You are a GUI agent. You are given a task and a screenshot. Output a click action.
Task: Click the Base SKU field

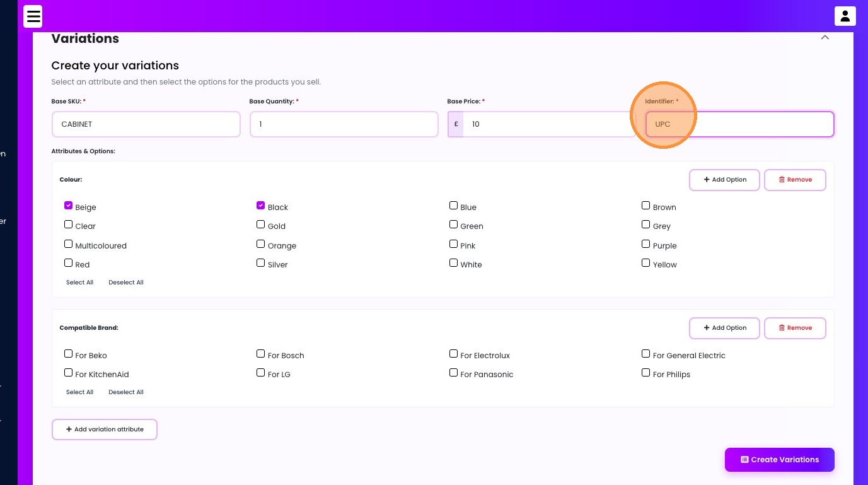pyautogui.click(x=146, y=124)
